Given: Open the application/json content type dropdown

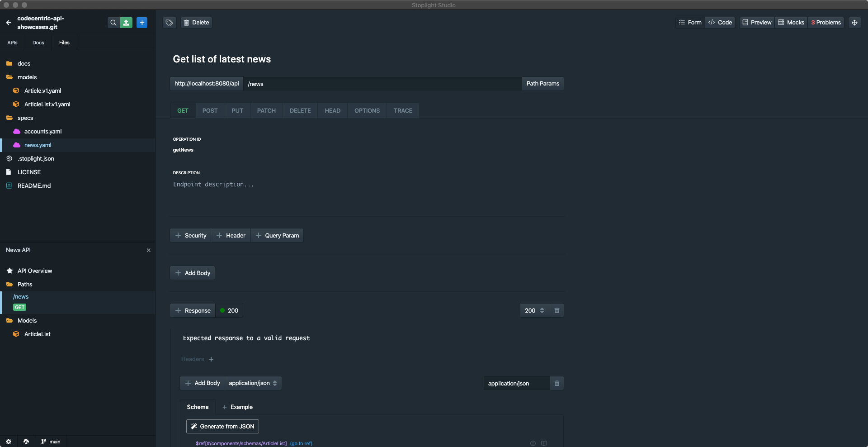Looking at the screenshot, I should pyautogui.click(x=253, y=383).
